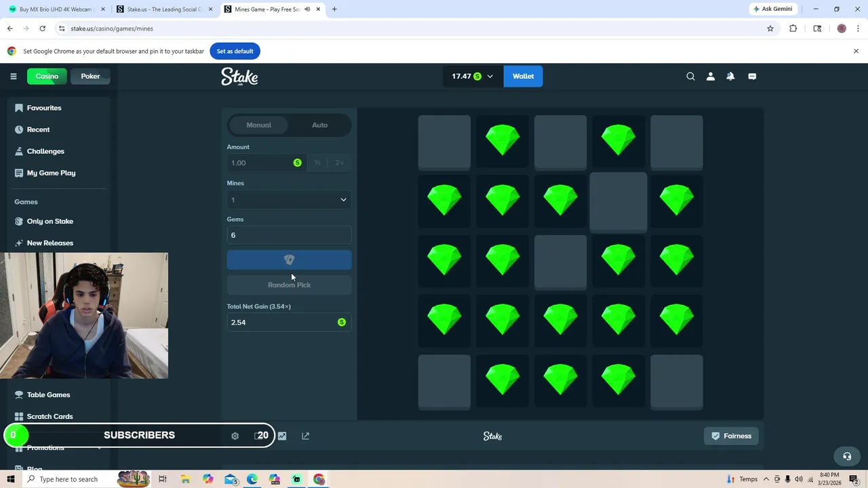Mute the Mines Game tab audio icon
868x488 pixels.
coord(307,9)
